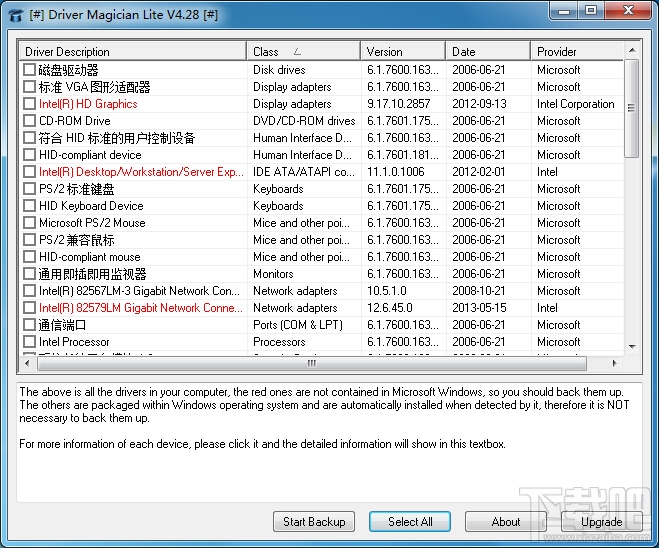The width and height of the screenshot is (659, 548).
Task: Select the Intel(R) HD Graphics driver row name
Action: tap(88, 104)
